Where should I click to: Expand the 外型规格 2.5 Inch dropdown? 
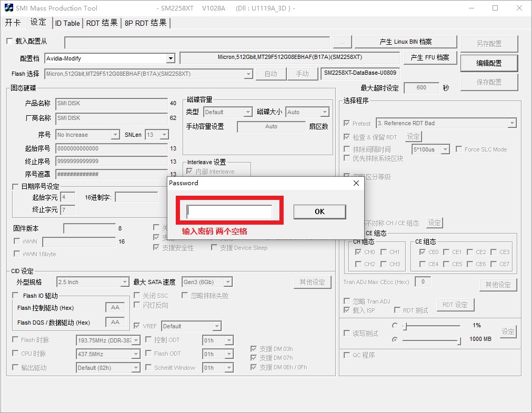point(124,282)
